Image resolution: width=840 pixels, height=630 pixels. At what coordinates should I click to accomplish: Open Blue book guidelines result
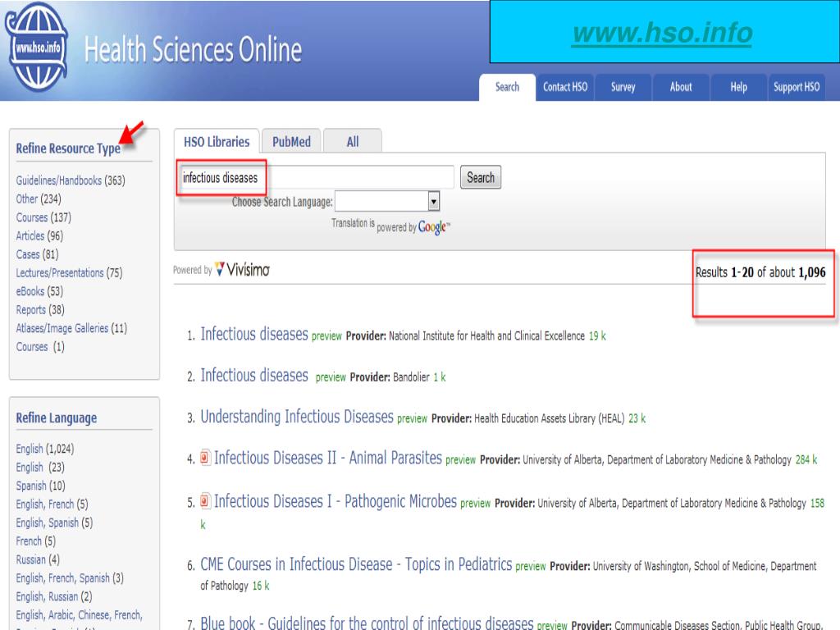coord(367,623)
